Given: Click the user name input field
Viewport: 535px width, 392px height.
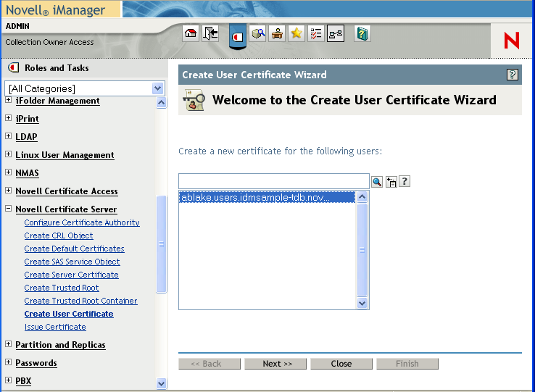Looking at the screenshot, I should [x=274, y=181].
